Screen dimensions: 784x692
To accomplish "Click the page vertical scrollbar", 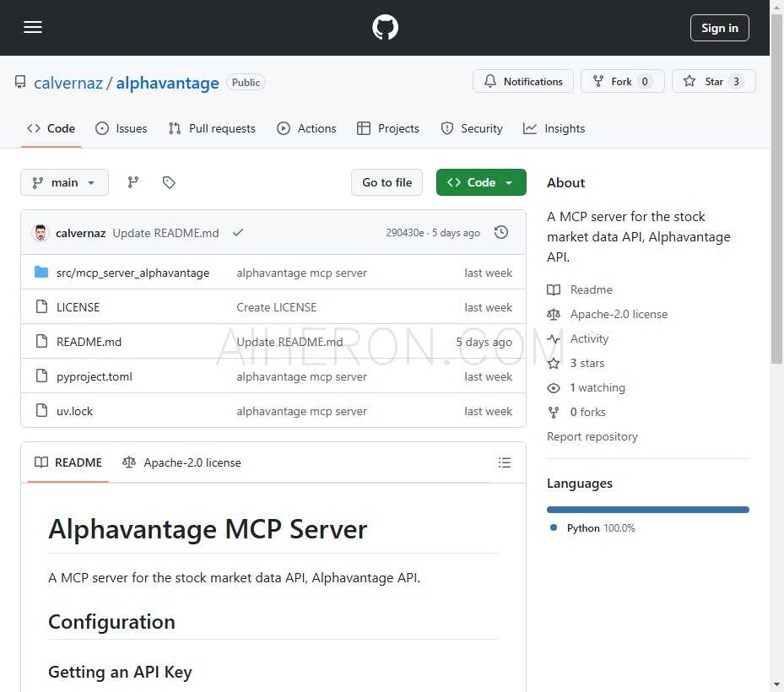I will click(776, 190).
